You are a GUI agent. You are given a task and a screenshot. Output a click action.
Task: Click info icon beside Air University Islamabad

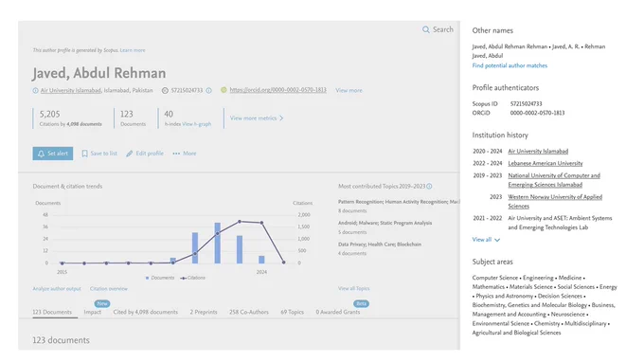(x=35, y=90)
